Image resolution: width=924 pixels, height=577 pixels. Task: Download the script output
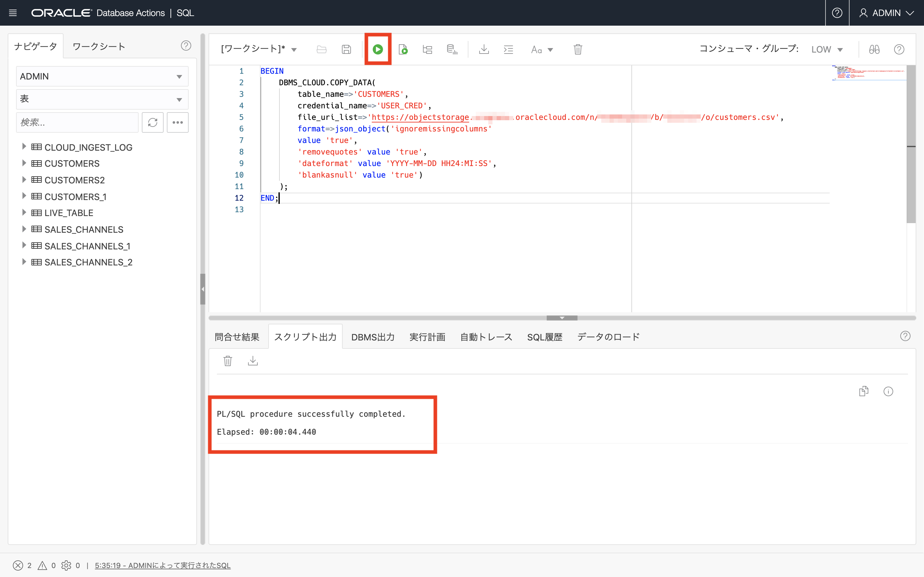coord(253,361)
